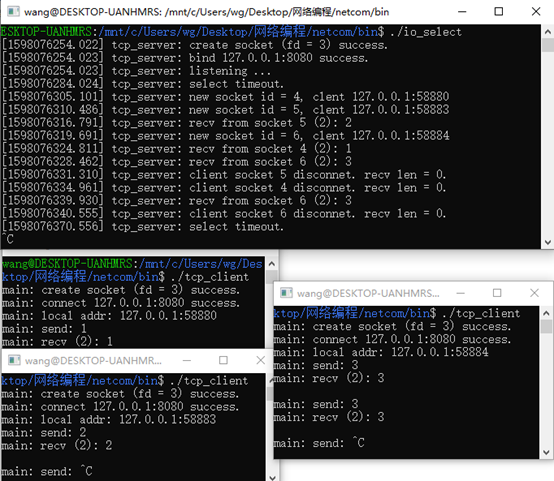Screen dimensions: 554x481
Task: Click 'local addr: 127.0.0.1:58883' client line
Action: click(109, 420)
